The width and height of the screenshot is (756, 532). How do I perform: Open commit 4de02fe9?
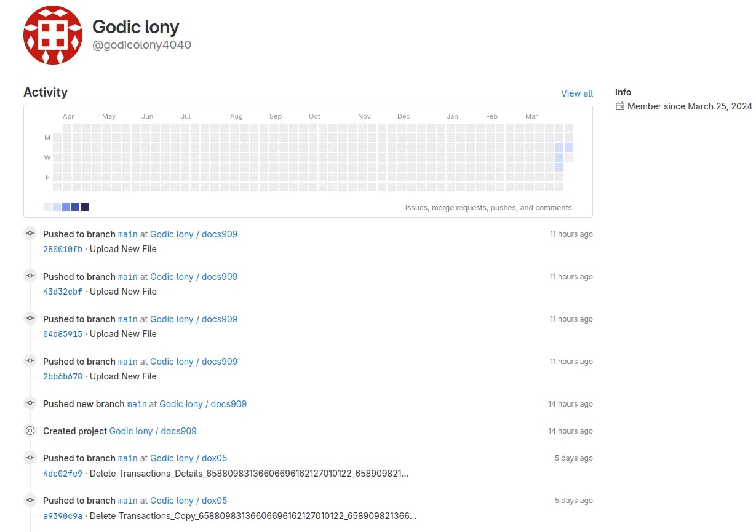(x=63, y=474)
